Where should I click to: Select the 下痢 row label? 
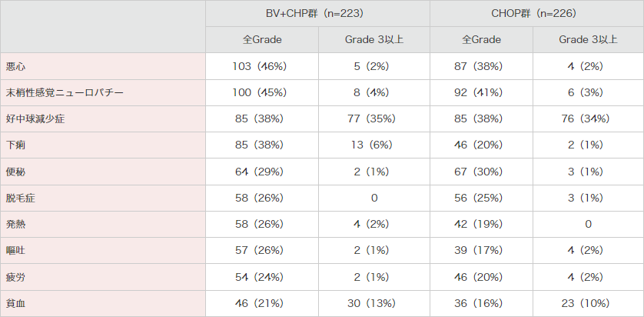click(x=15, y=145)
